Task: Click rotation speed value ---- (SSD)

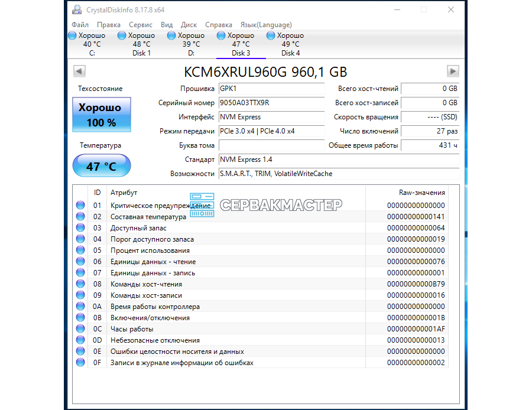Action: [x=430, y=117]
